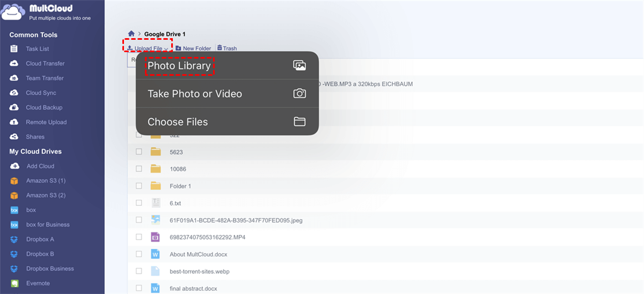Open the Evernote elephant icon
Viewport: 644px width, 294px height.
point(15,283)
